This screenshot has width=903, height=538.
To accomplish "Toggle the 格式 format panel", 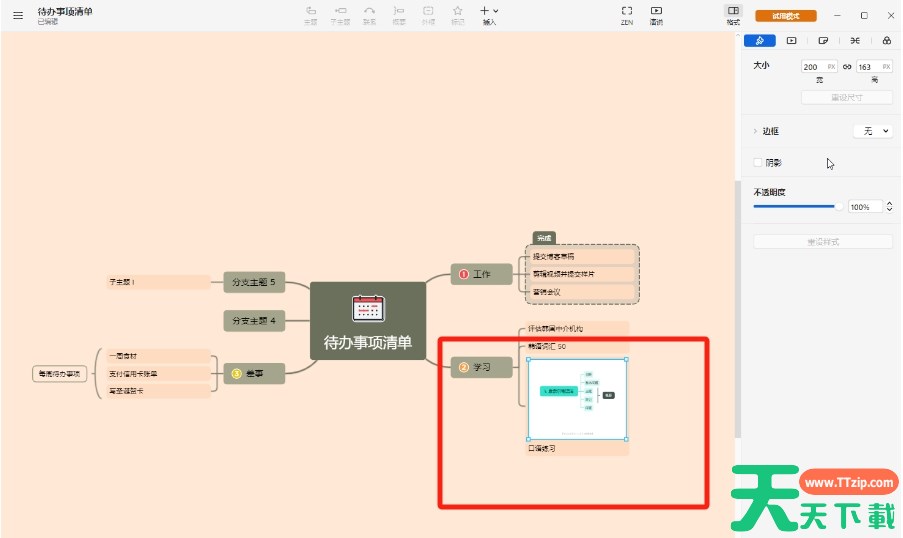I will pos(733,14).
